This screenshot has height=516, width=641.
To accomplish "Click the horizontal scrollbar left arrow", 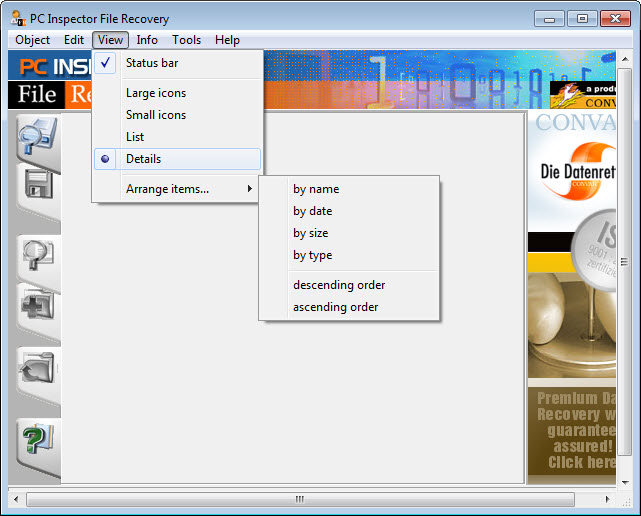I will point(16,499).
